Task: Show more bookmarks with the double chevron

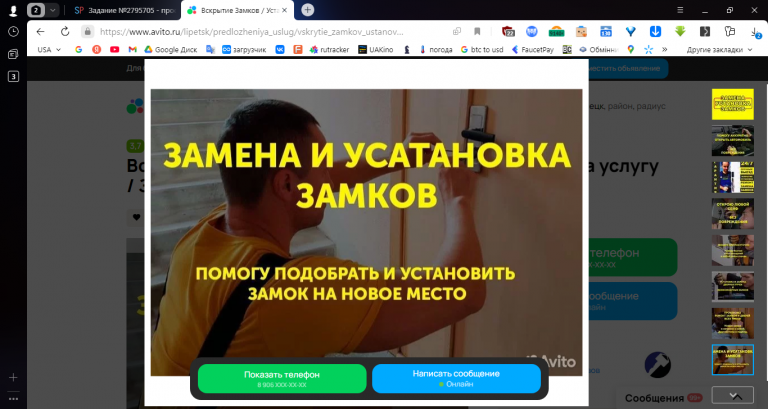Action: tap(664, 49)
